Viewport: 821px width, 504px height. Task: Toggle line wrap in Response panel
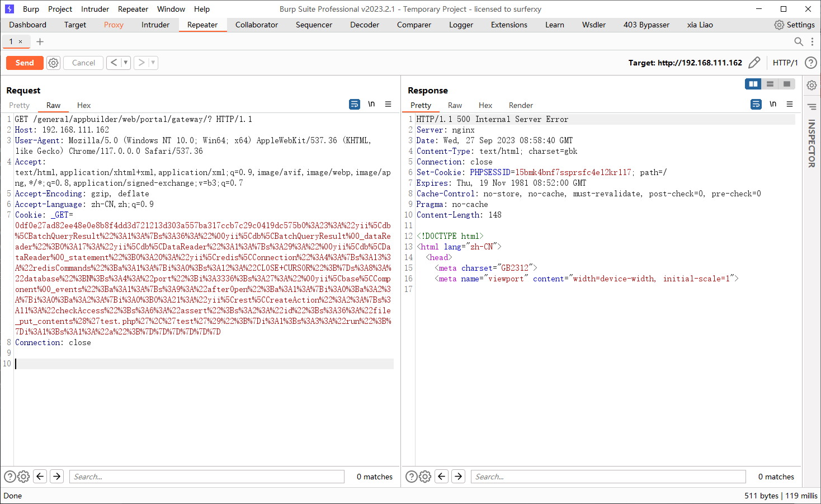pos(756,104)
